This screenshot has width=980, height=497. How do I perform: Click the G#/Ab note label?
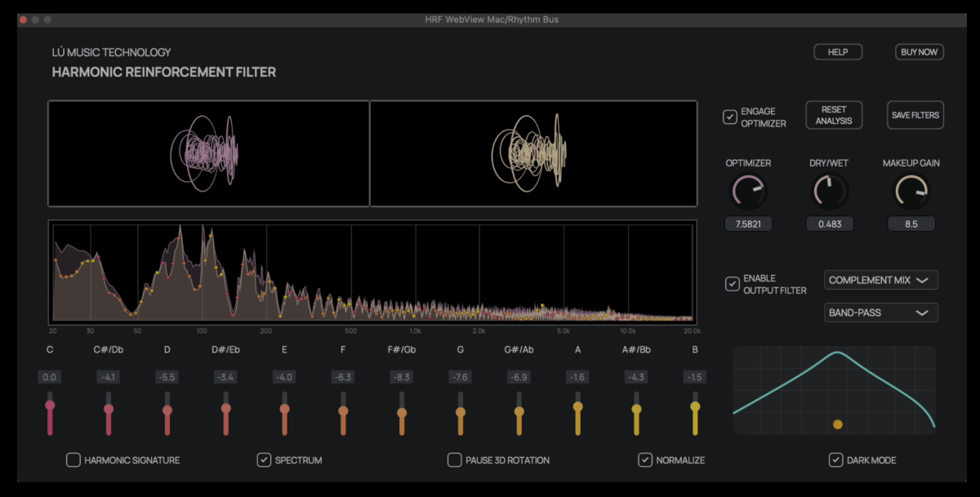coord(519,350)
